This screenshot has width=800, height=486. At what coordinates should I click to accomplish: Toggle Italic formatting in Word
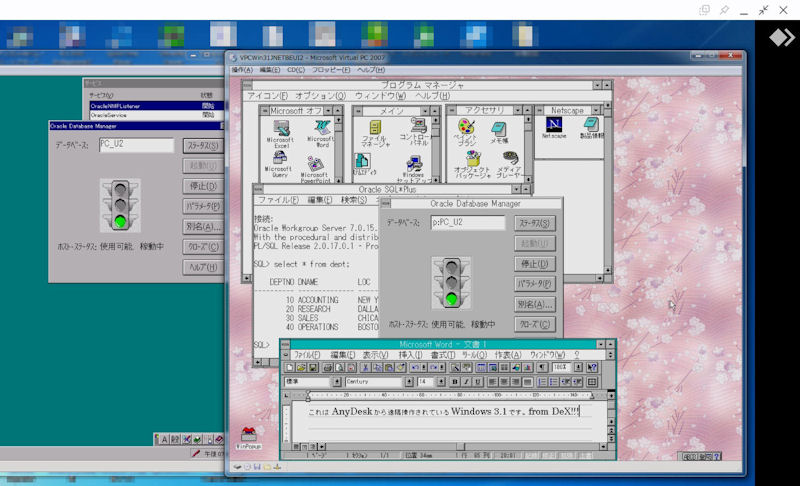tap(466, 382)
